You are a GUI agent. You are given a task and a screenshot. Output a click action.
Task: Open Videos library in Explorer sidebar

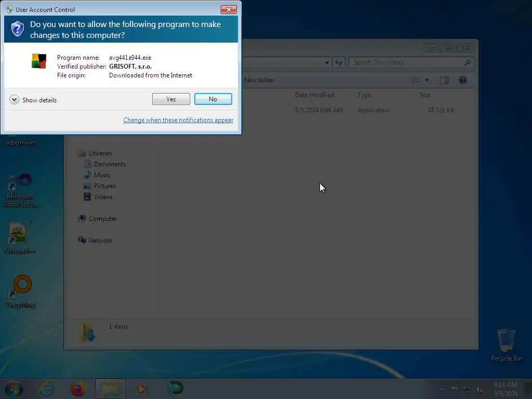103,197
